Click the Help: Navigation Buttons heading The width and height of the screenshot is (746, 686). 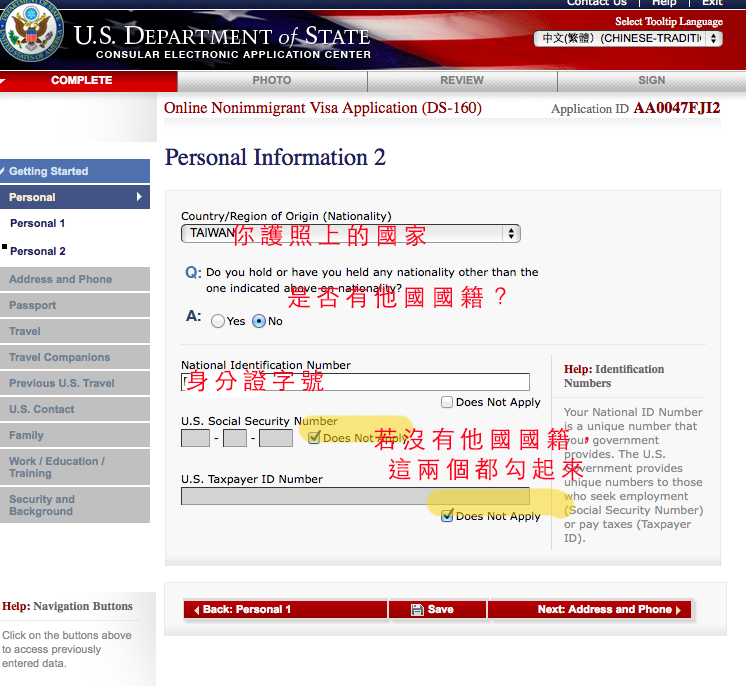[68, 606]
